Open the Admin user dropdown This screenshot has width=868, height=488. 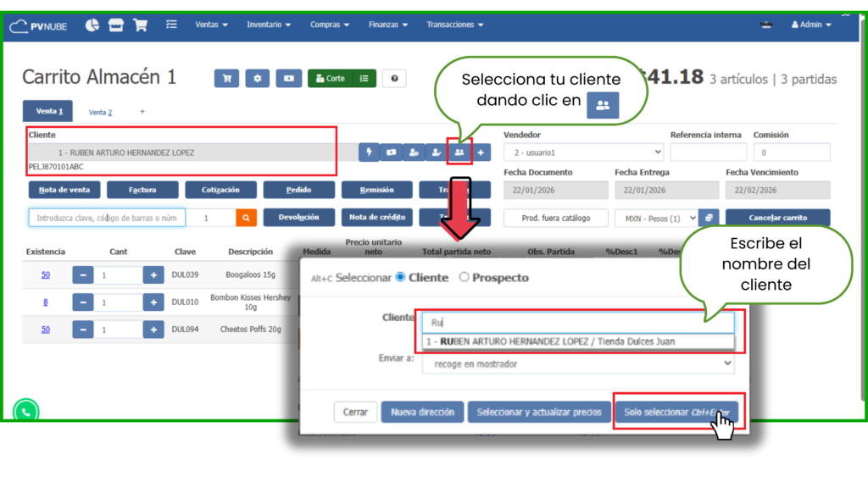pyautogui.click(x=811, y=25)
